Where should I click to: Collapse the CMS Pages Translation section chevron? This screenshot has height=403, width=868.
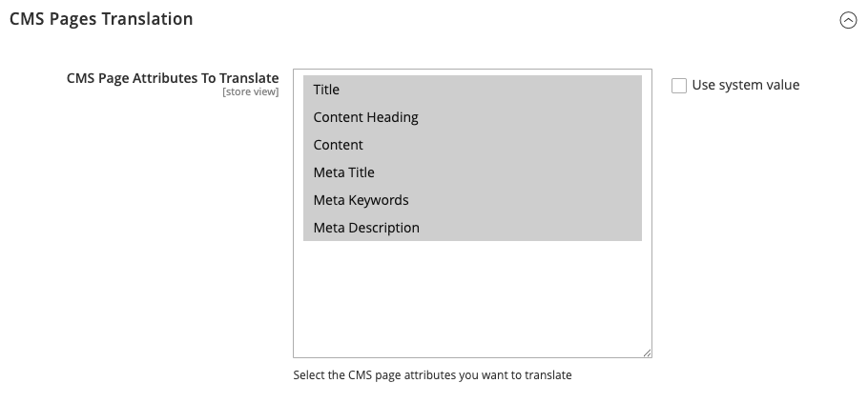[847, 19]
